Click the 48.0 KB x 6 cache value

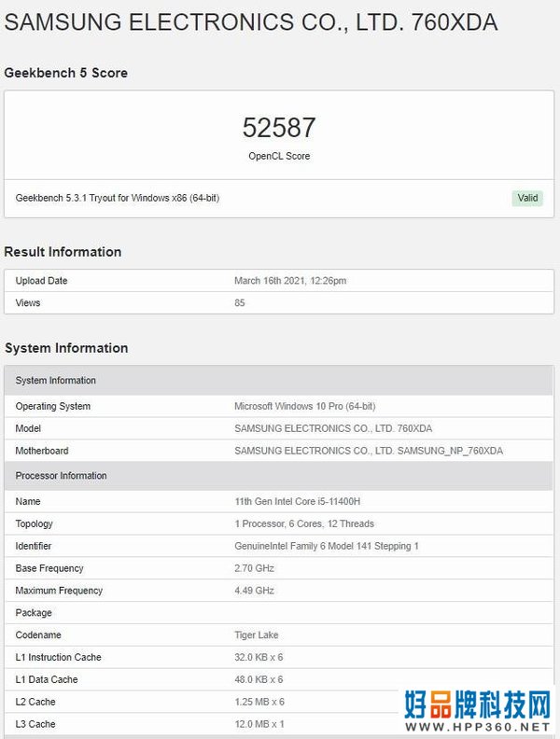259,679
